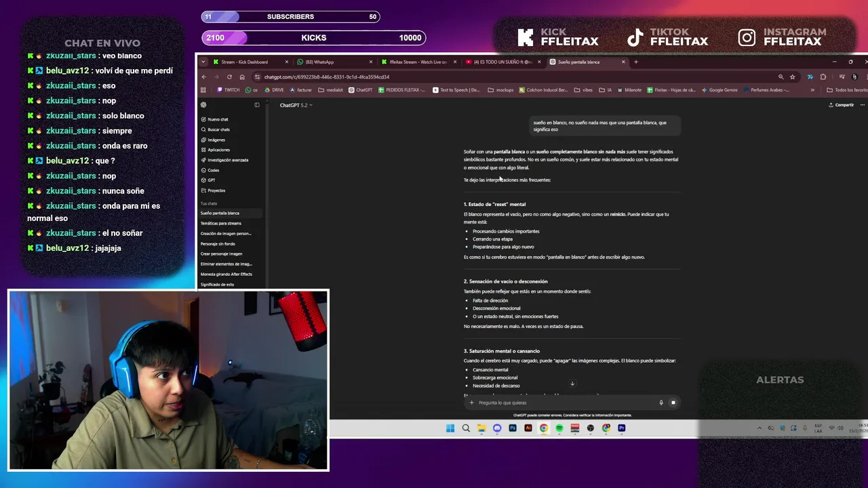Click Compartir share button

(841, 105)
